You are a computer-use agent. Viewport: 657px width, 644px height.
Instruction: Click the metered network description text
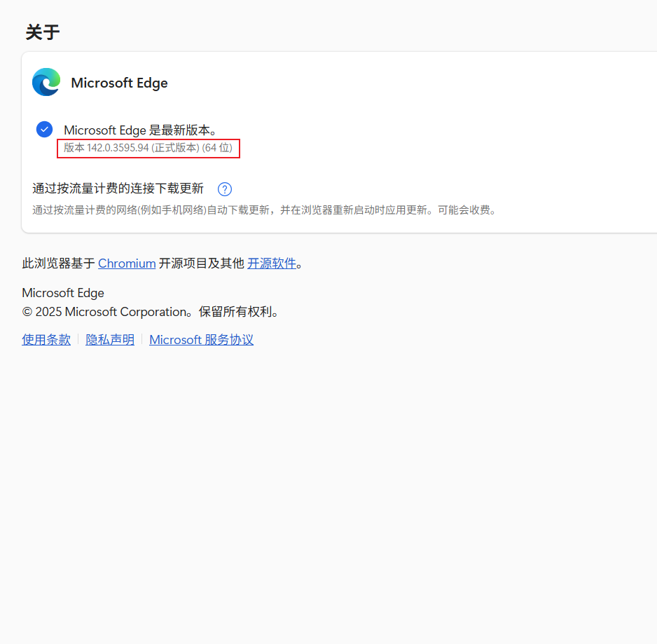264,210
